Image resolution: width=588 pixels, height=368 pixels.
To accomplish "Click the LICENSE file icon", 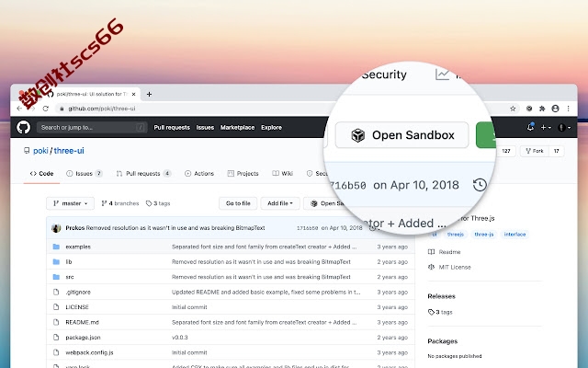I will tap(56, 306).
